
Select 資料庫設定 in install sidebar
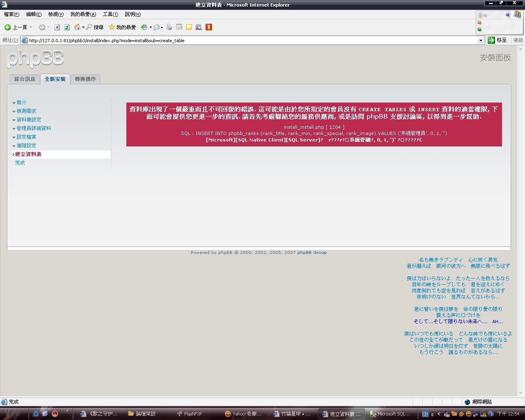coord(29,120)
